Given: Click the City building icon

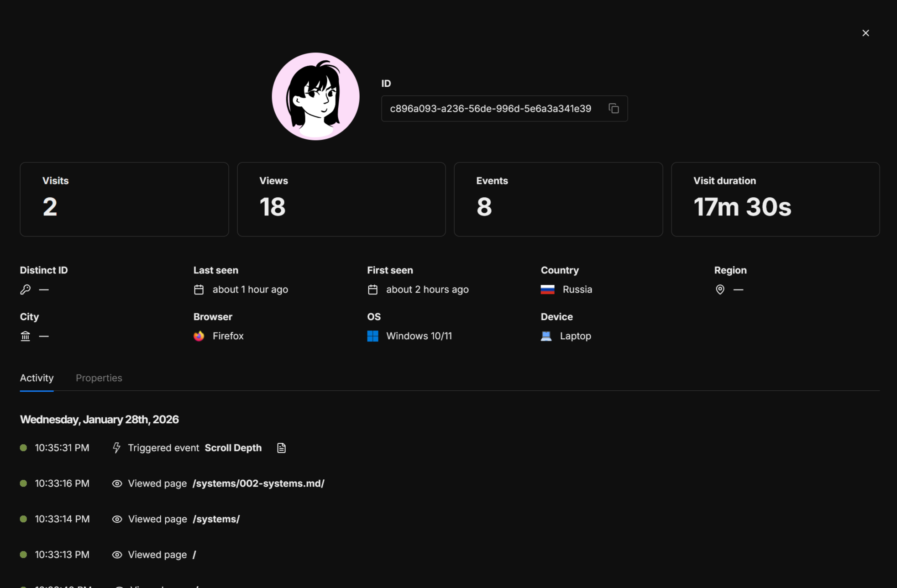Looking at the screenshot, I should (x=26, y=336).
